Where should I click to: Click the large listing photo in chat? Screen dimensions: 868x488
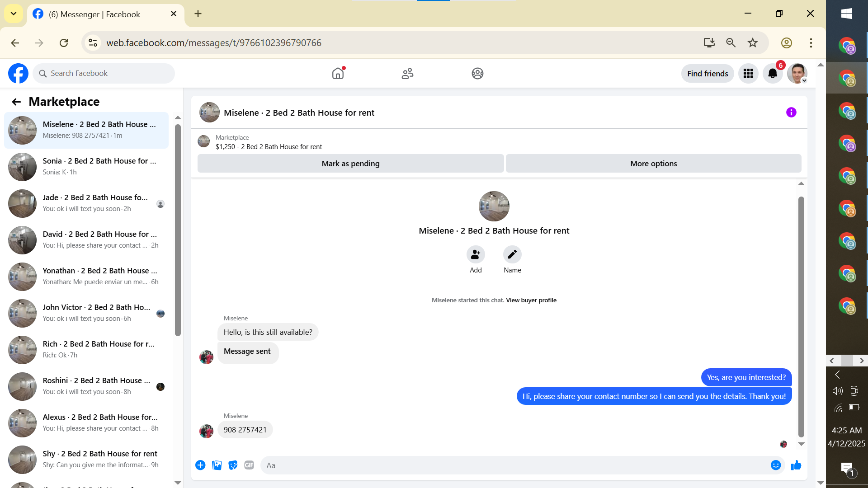tap(494, 206)
